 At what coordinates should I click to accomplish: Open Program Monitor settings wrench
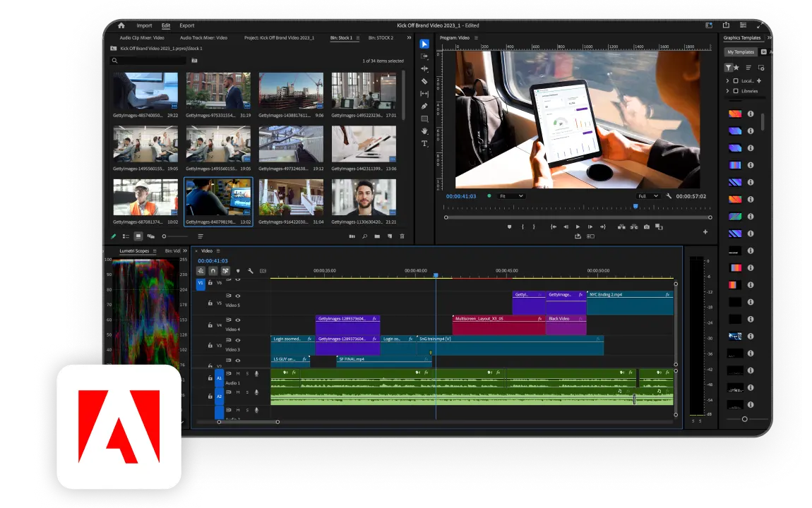pos(669,196)
